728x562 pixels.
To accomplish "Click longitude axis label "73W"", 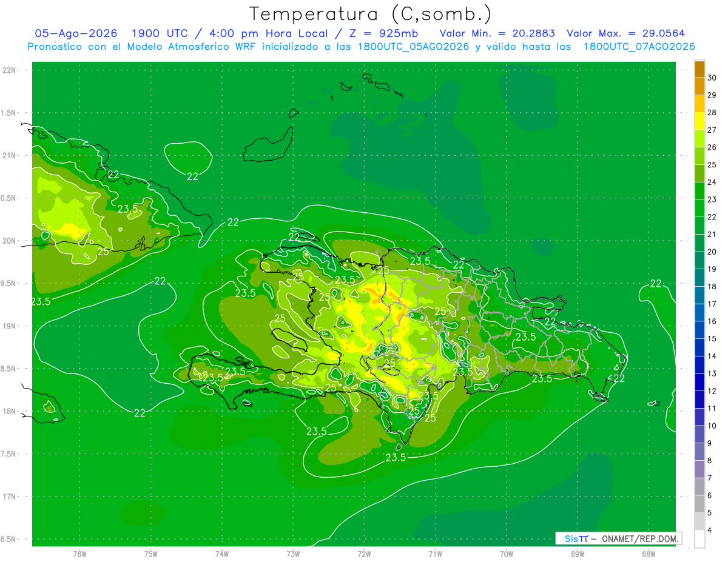I will pyautogui.click(x=293, y=554).
